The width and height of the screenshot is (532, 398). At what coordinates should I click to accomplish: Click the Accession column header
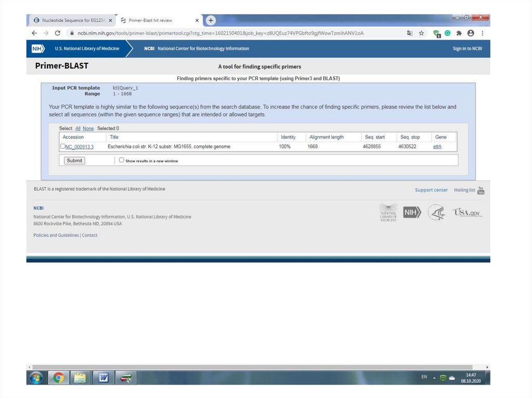pyautogui.click(x=73, y=137)
